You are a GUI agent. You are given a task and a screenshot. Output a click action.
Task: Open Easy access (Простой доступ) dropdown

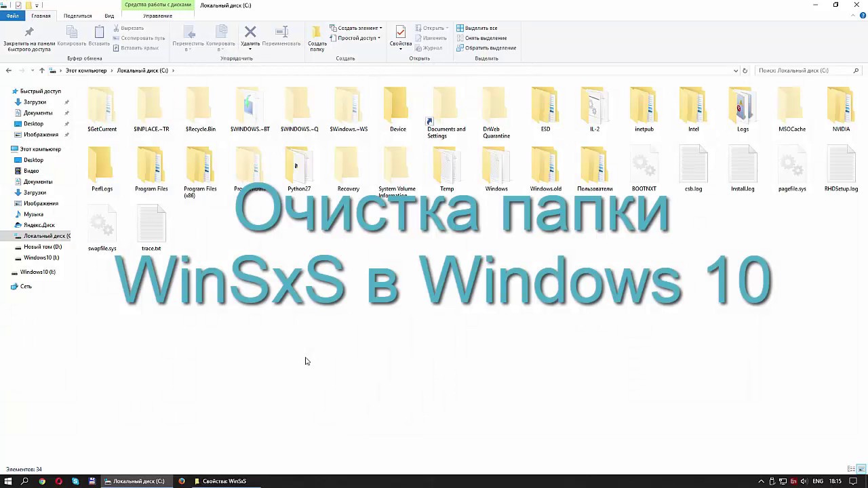[x=355, y=38]
